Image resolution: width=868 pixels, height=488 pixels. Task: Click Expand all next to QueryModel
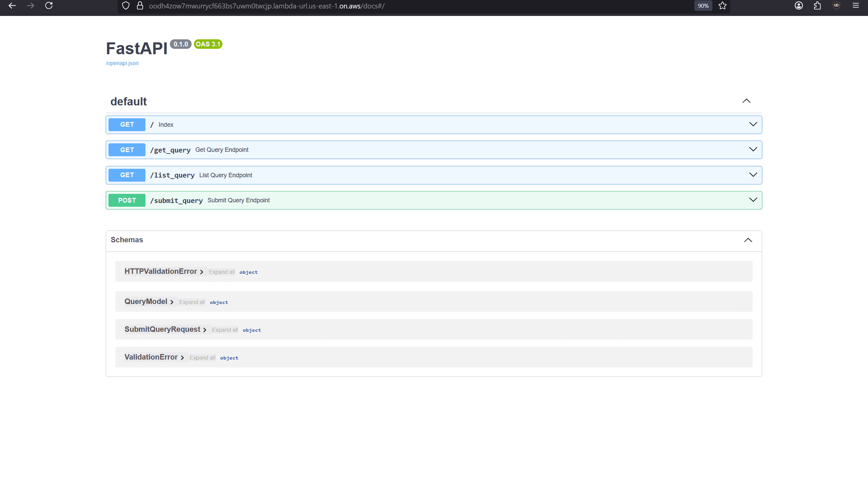click(192, 302)
